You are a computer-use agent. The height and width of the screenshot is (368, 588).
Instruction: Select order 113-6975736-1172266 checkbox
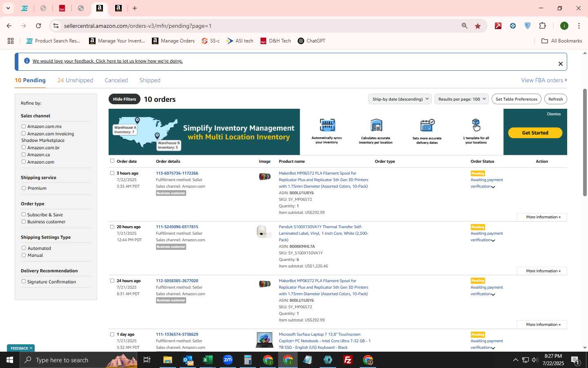[x=112, y=173]
